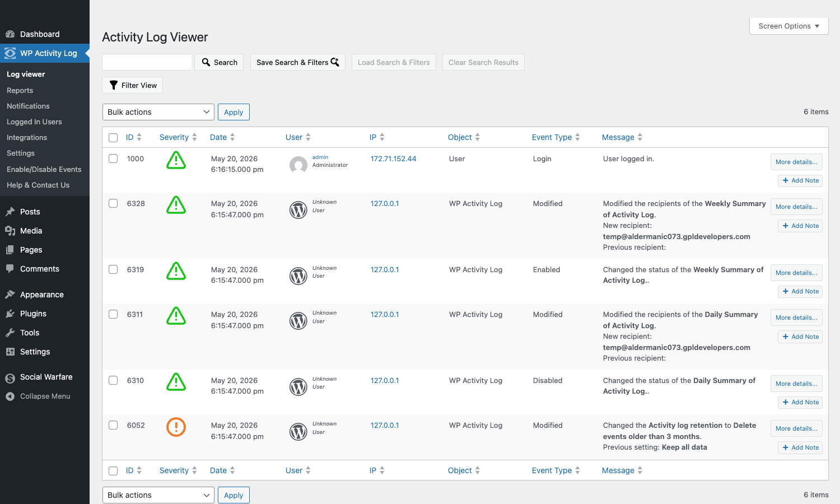Click the Media icon in sidebar
Viewport: 840px width, 504px height.
10,231
